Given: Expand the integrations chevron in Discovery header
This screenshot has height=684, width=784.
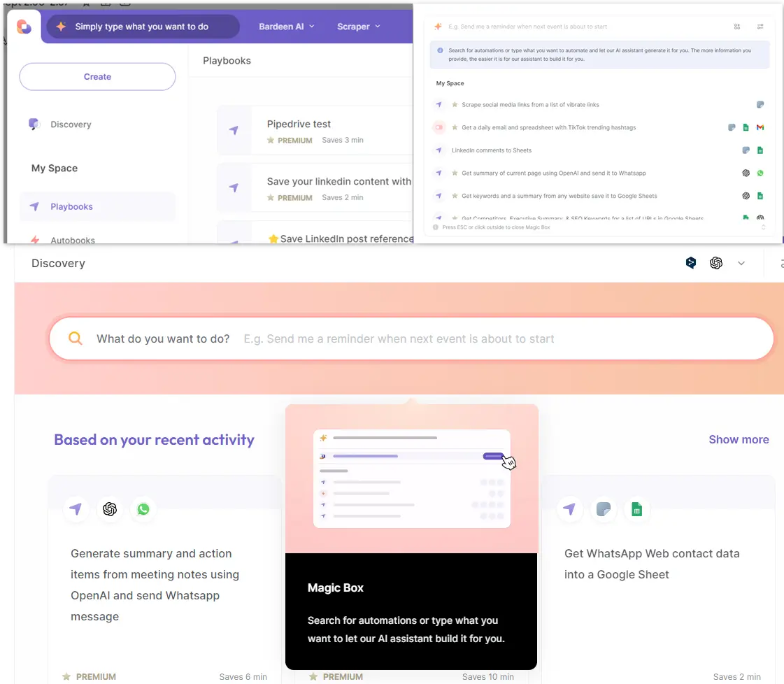Looking at the screenshot, I should click(741, 263).
